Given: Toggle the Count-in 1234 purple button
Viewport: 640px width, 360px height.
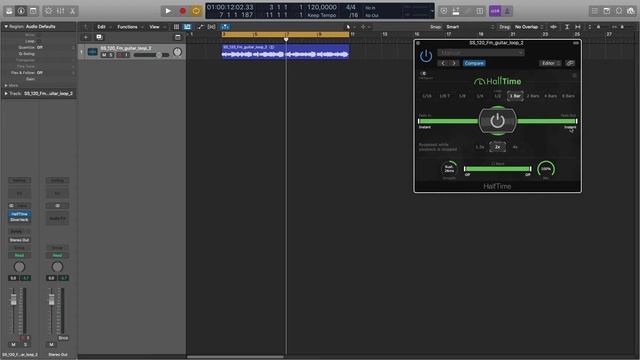Looking at the screenshot, I should pos(495,11).
